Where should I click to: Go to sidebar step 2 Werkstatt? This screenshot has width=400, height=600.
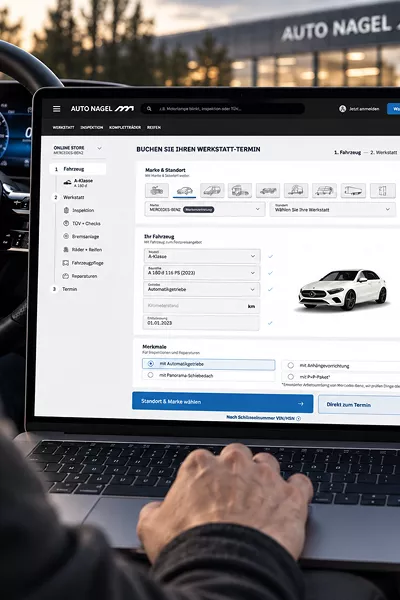70,197
